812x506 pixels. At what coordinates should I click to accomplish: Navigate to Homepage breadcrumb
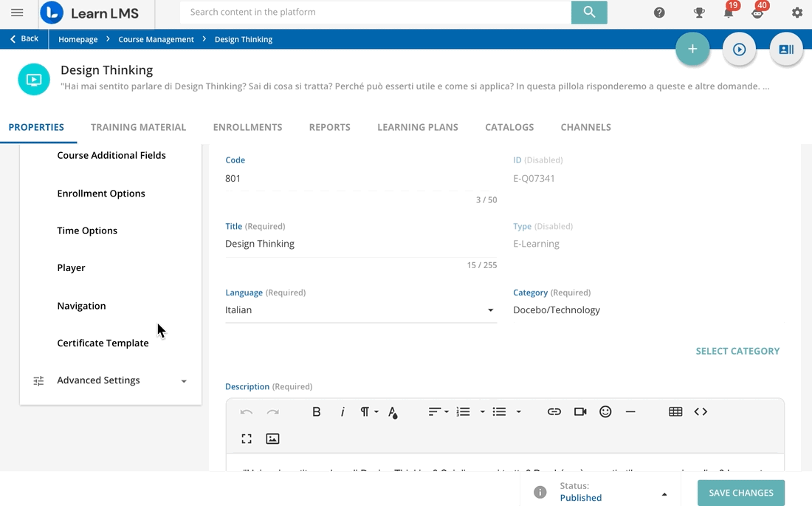coord(78,39)
